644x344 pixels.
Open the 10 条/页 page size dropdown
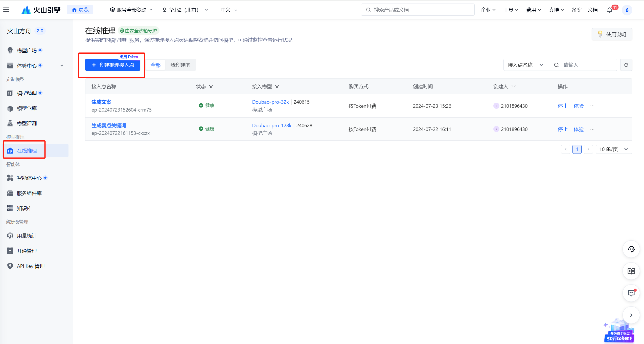[x=614, y=149]
